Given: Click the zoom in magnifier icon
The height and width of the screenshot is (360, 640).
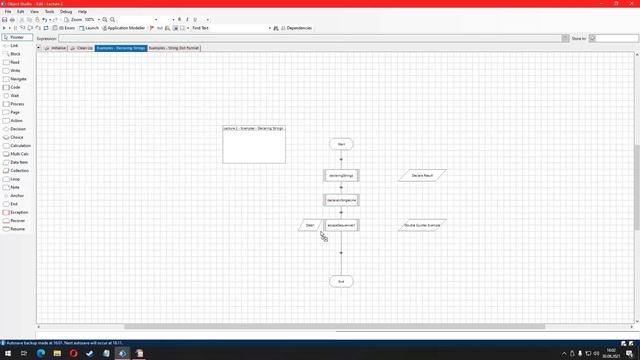Looking at the screenshot, I should pyautogui.click(x=105, y=20).
